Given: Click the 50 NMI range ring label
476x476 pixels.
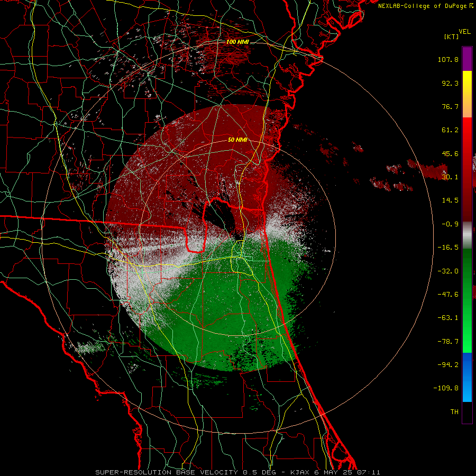Looking at the screenshot, I should tap(237, 140).
